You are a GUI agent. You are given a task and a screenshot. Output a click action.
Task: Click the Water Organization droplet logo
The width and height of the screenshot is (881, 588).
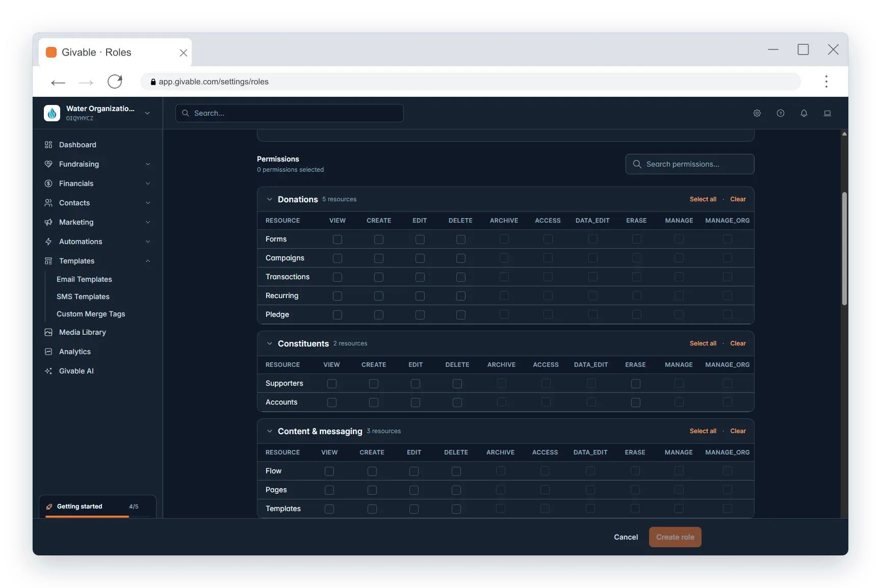[x=52, y=113]
